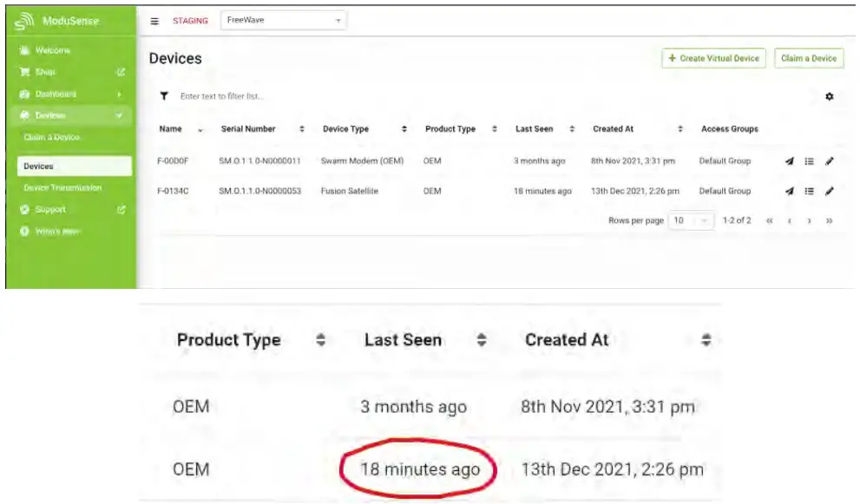The width and height of the screenshot is (860, 504).
Task: Select Dashboard in the sidebar
Action: [56, 94]
